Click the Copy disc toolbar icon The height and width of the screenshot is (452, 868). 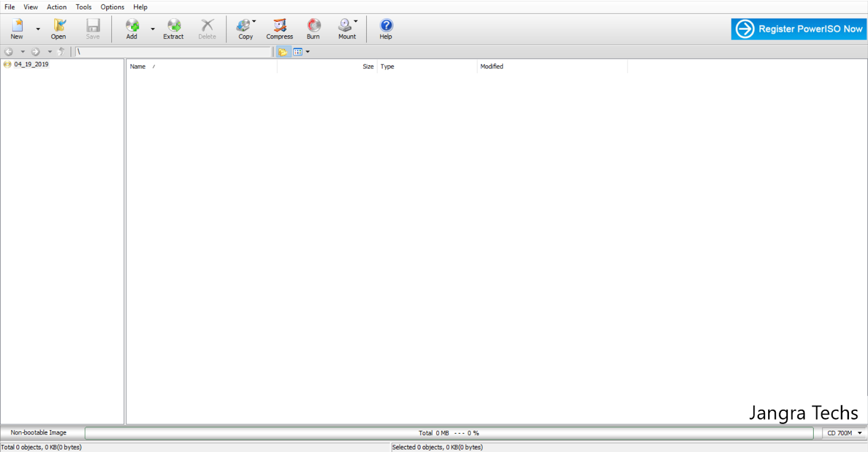click(x=245, y=29)
